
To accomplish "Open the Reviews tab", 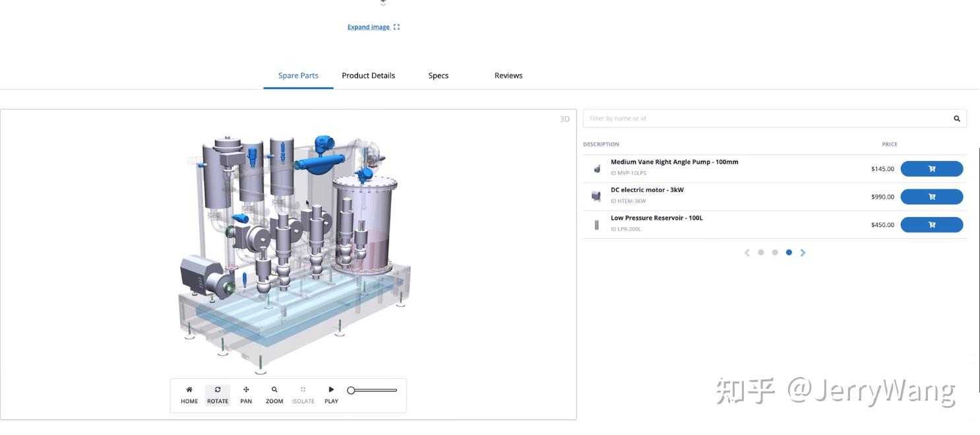I will (x=508, y=75).
